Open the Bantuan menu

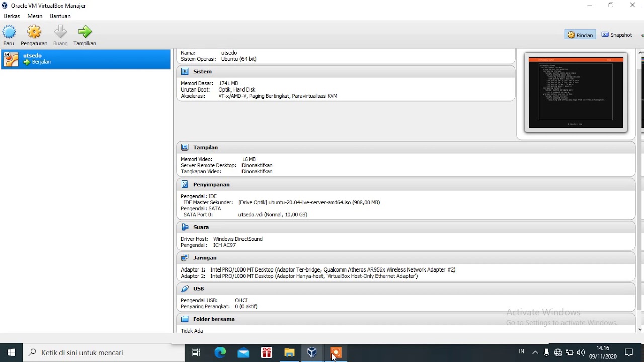coord(60,16)
